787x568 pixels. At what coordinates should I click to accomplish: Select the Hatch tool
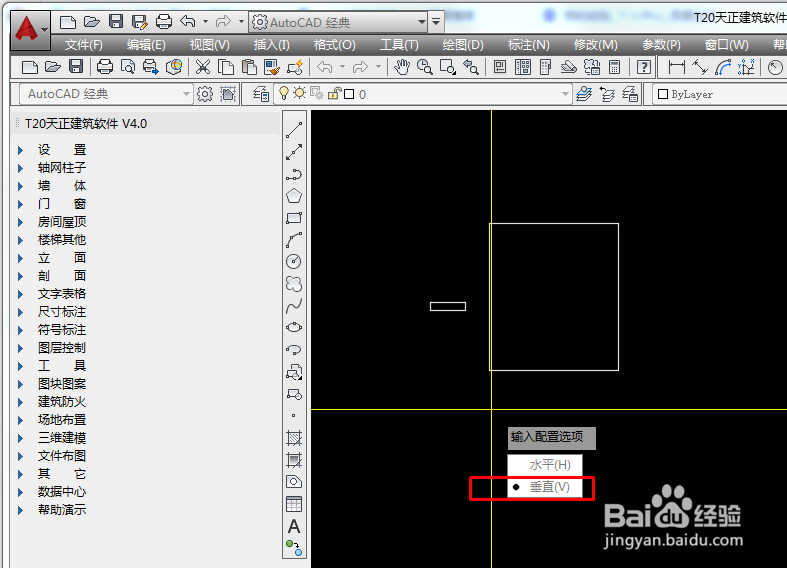point(294,438)
